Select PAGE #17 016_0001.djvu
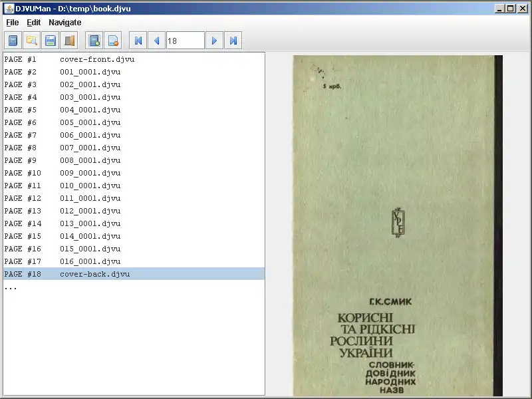The width and height of the screenshot is (532, 399). click(134, 261)
